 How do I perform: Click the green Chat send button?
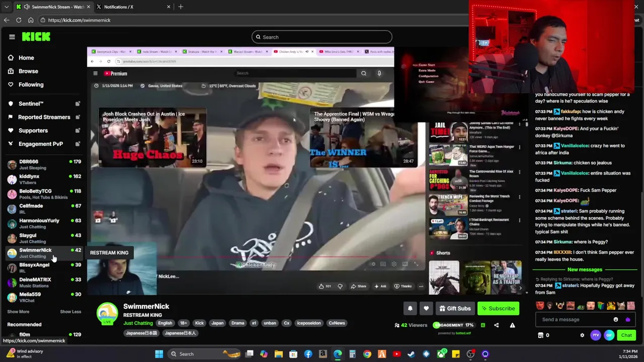626,335
